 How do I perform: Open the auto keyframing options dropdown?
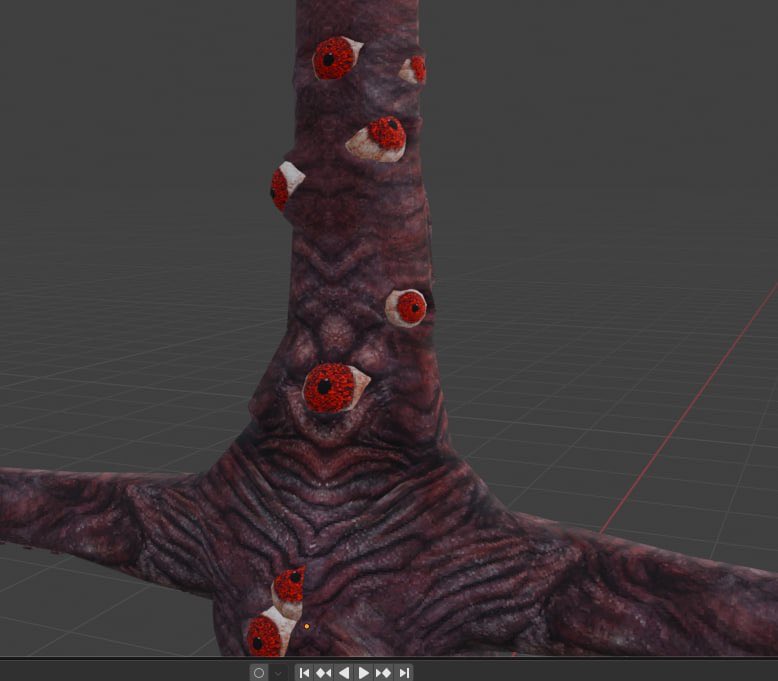pos(278,673)
